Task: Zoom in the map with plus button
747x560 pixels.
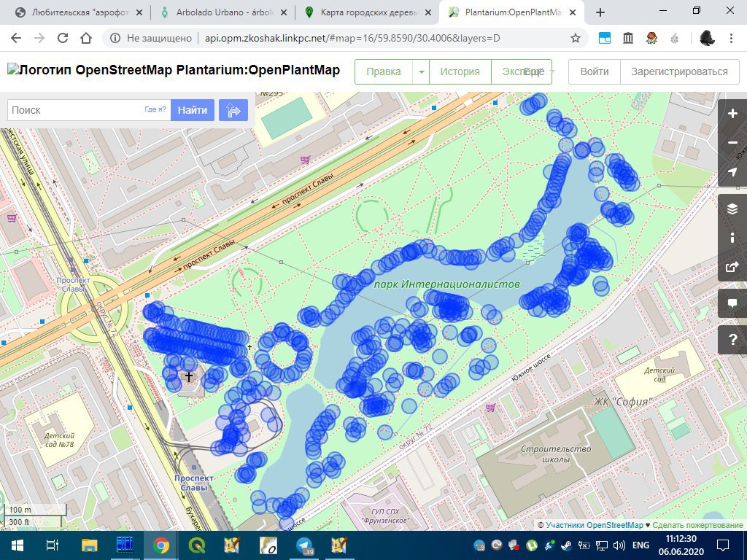Action: tap(732, 113)
